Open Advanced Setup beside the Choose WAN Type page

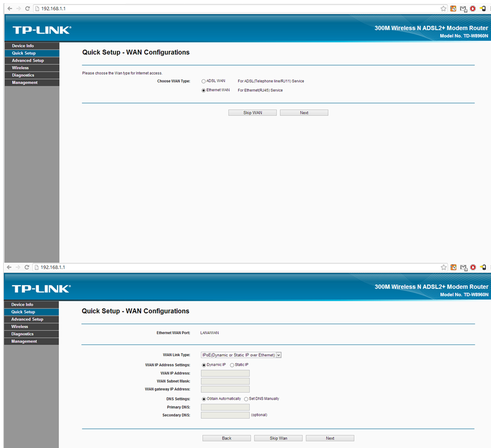pos(32,60)
